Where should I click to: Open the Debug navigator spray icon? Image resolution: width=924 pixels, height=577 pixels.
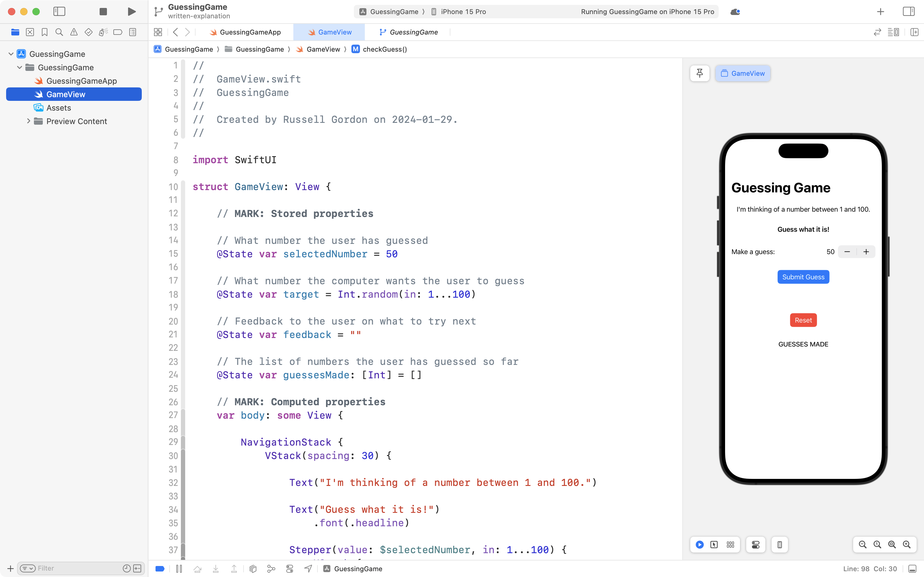point(103,32)
